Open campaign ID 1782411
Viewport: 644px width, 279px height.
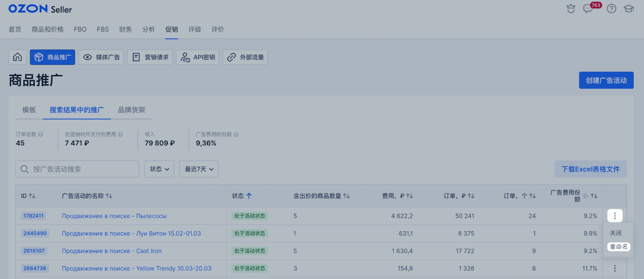(x=33, y=216)
